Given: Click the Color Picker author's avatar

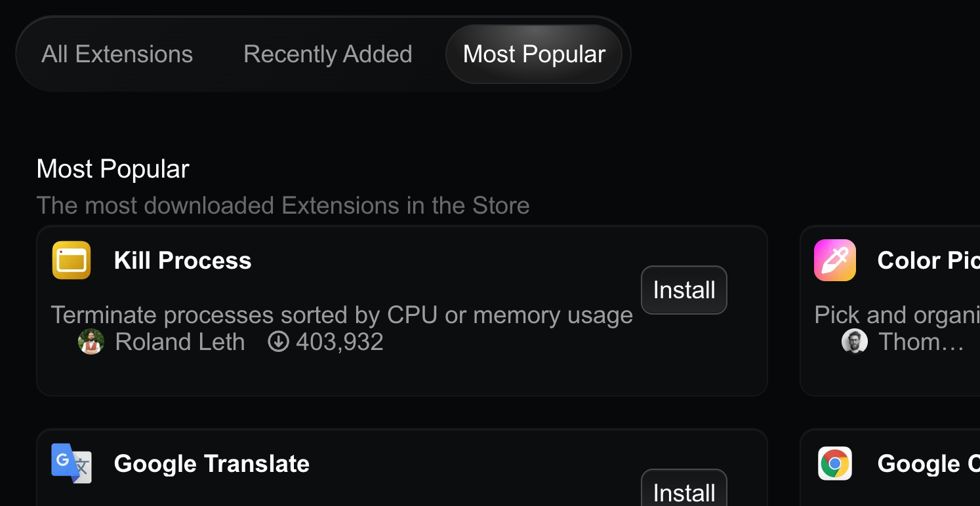Looking at the screenshot, I should 854,342.
